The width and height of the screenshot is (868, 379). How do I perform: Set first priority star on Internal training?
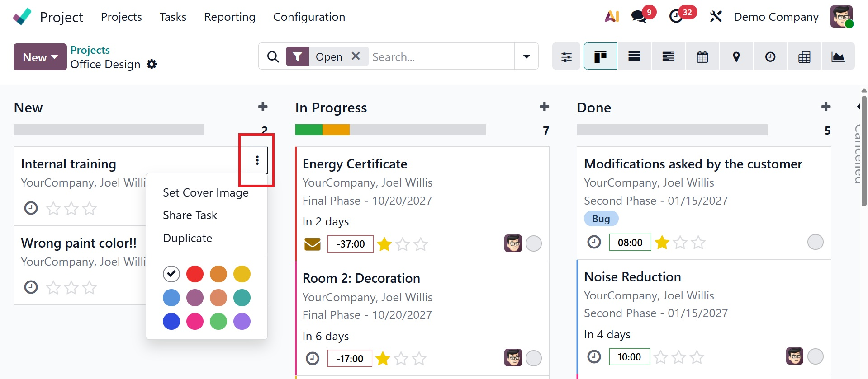(x=53, y=209)
